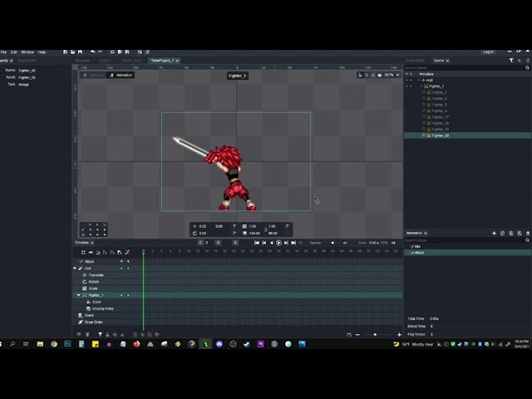Open Windows taskbar search icon

pos(12,344)
